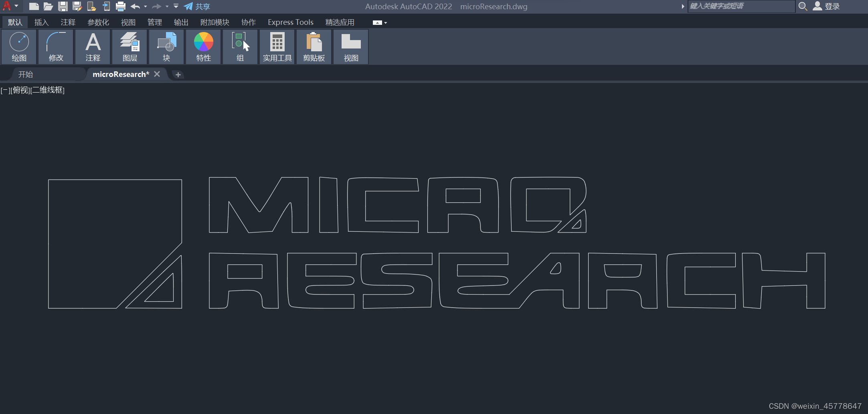
Task: Expand the 视图 panel in ribbon
Action: (351, 47)
